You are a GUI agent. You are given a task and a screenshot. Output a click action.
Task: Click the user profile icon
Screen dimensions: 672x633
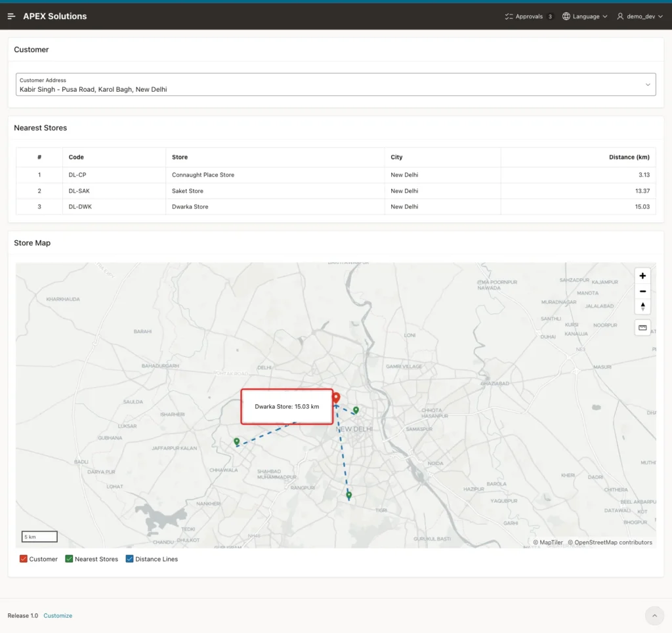pyautogui.click(x=620, y=16)
